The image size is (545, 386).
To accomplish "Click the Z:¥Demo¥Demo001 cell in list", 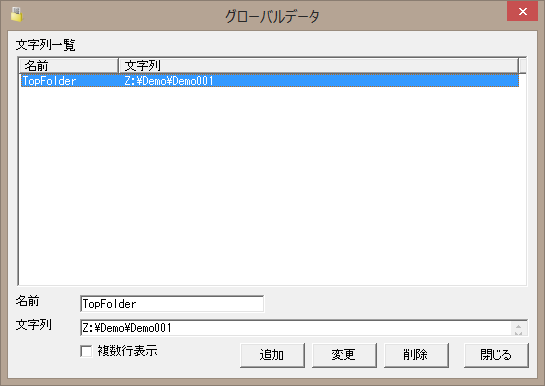I will [x=169, y=81].
